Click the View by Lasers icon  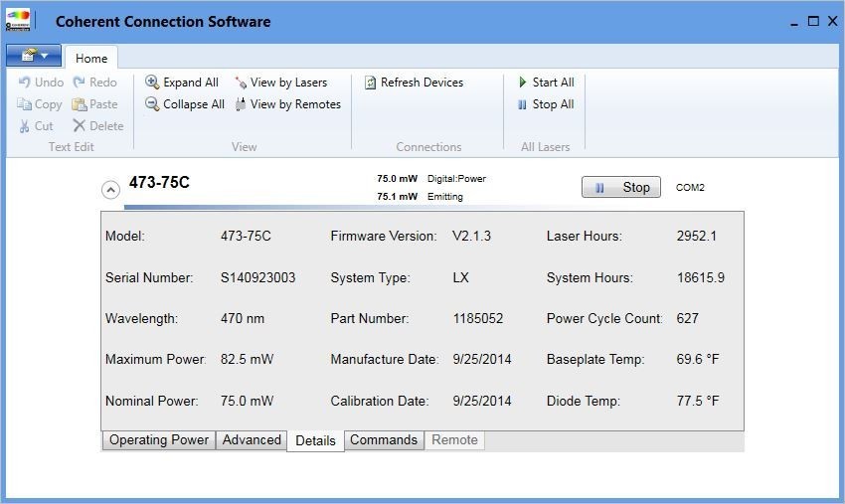pos(241,83)
